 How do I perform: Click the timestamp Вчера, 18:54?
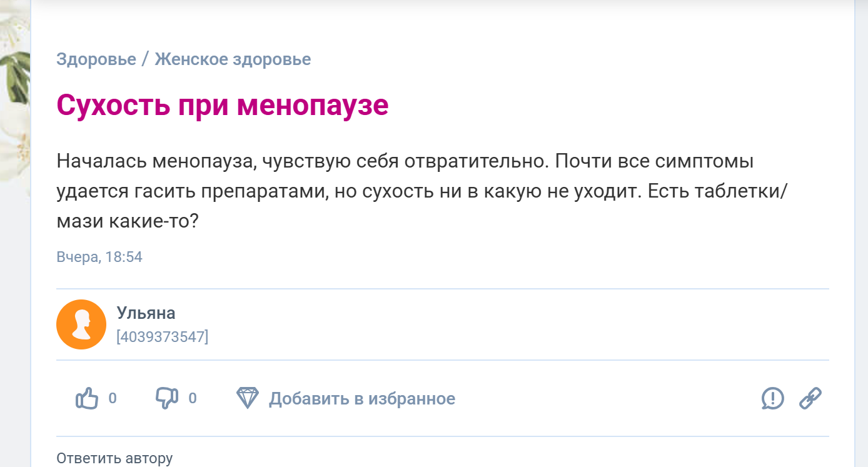pyautogui.click(x=99, y=257)
